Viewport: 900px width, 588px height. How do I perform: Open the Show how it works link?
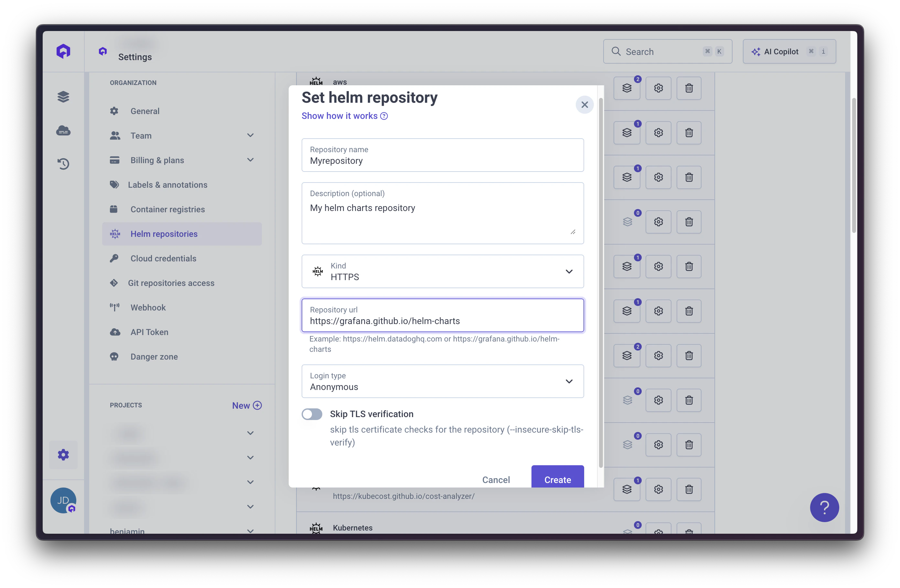tap(339, 116)
